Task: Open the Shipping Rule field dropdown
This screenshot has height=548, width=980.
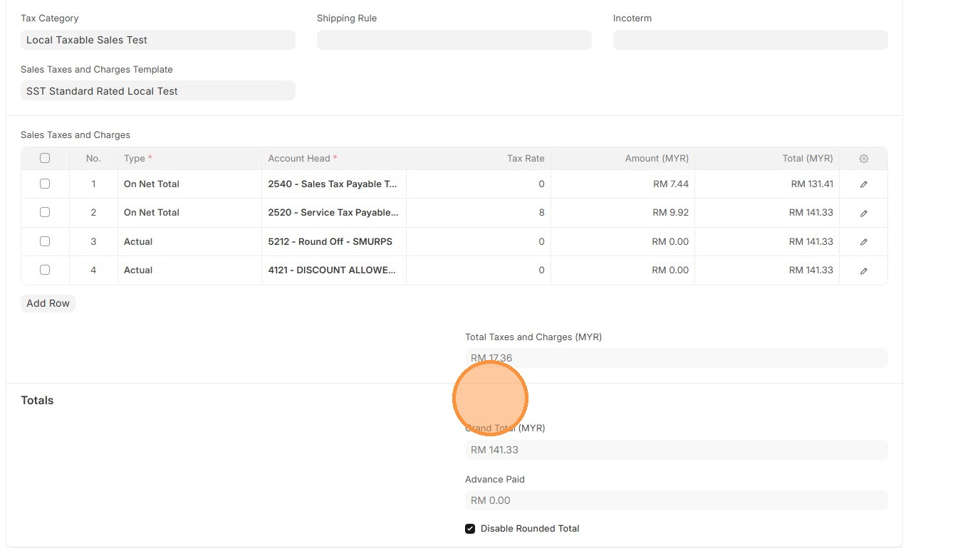Action: 454,40
